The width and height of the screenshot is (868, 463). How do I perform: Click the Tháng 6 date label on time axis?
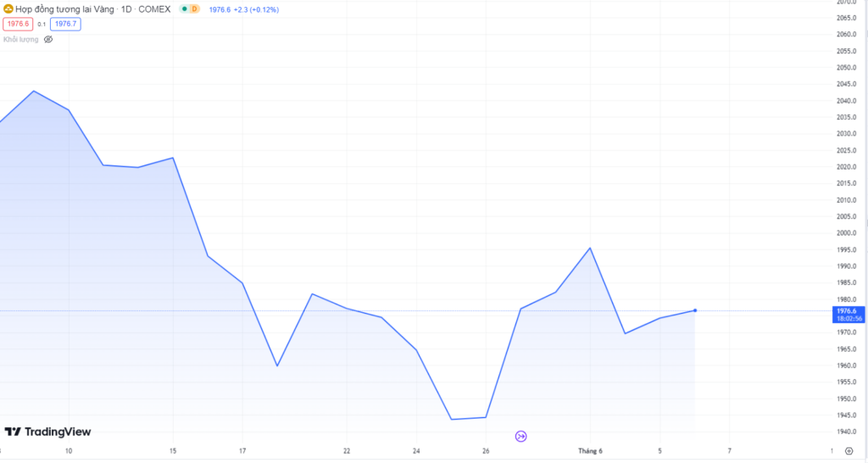click(x=590, y=450)
